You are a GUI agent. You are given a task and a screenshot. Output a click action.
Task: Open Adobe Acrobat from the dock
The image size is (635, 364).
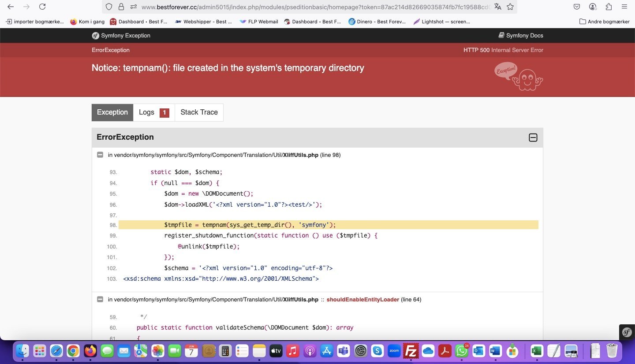pos(444,351)
